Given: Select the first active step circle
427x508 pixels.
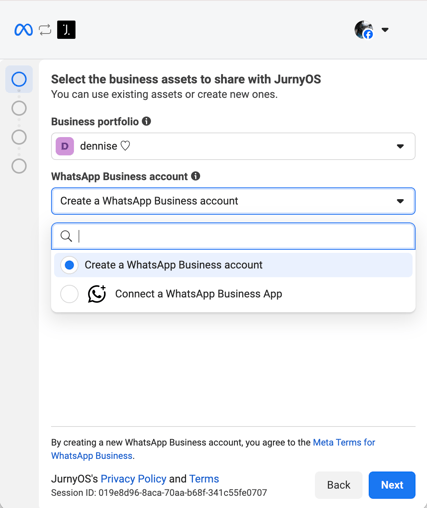Looking at the screenshot, I should [x=19, y=79].
